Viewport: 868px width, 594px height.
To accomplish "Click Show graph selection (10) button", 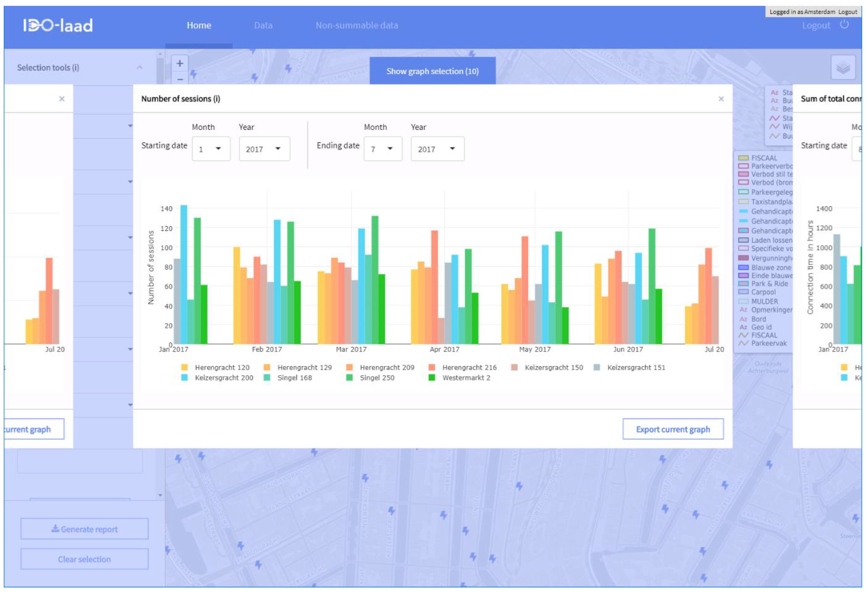I will point(432,71).
